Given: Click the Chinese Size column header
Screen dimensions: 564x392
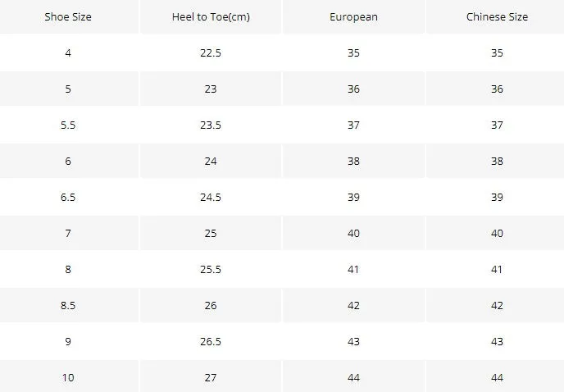Looking at the screenshot, I should pos(497,17).
